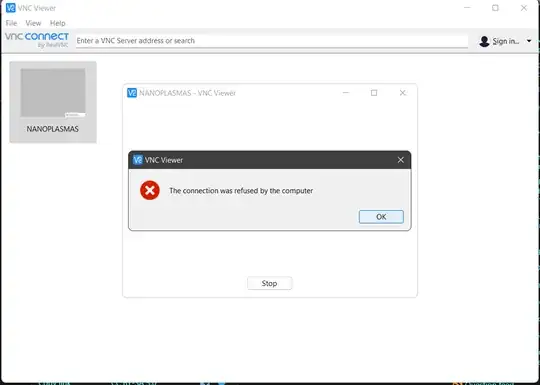
Task: Click the red error icon in dialog
Action: tap(150, 190)
